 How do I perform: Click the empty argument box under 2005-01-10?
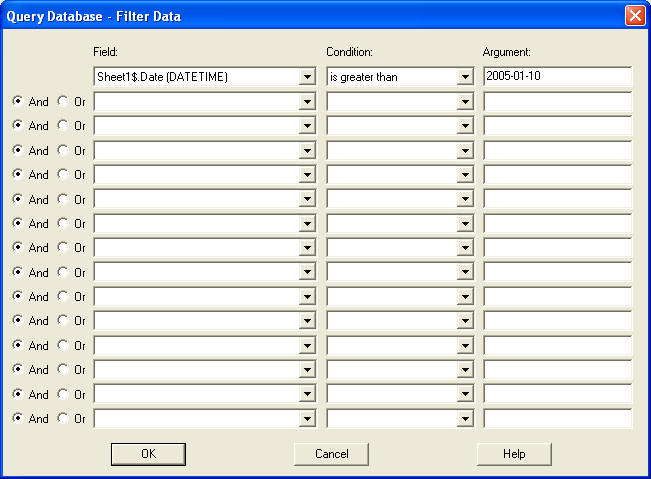point(558,102)
